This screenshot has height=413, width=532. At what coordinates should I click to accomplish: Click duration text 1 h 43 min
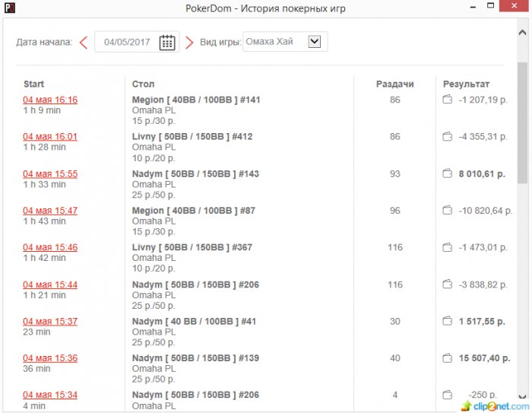44,221
